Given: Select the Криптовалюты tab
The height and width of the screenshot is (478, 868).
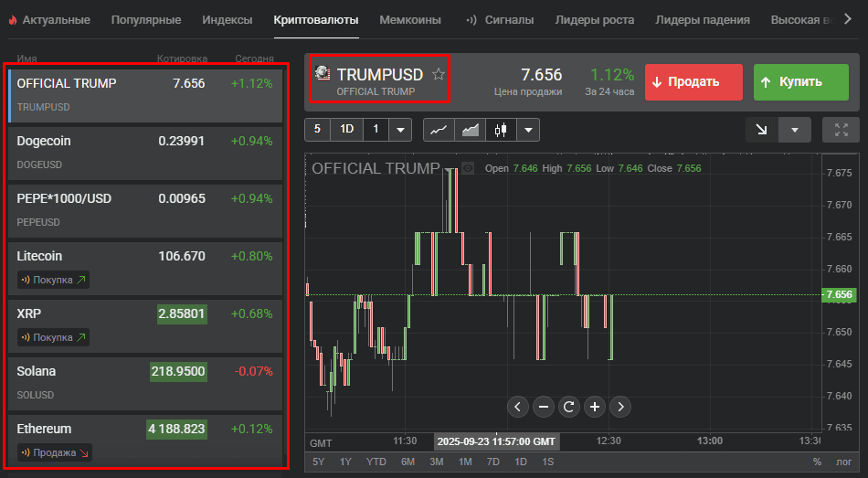Looking at the screenshot, I should pyautogui.click(x=316, y=20).
